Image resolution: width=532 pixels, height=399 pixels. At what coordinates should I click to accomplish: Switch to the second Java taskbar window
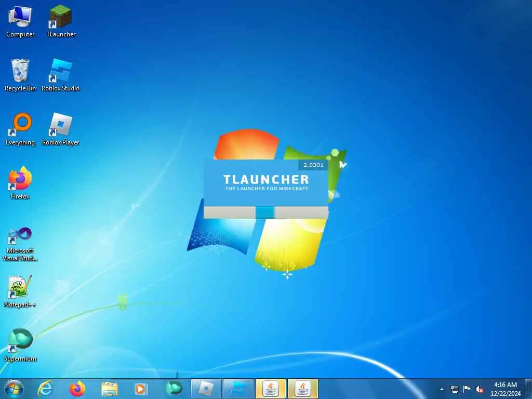303,389
